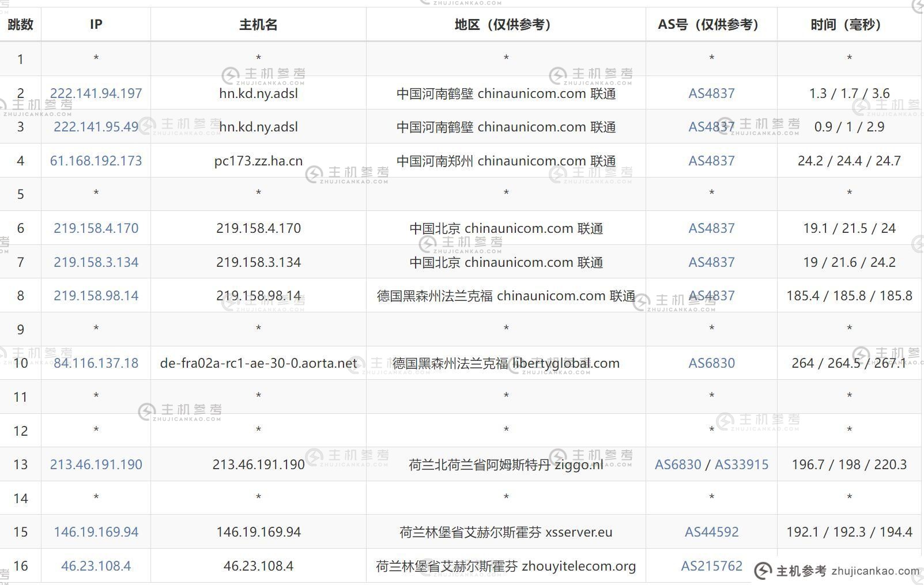This screenshot has height=585, width=924.
Task: Select hostname cell 219.158.3.134
Action: pyautogui.click(x=258, y=262)
